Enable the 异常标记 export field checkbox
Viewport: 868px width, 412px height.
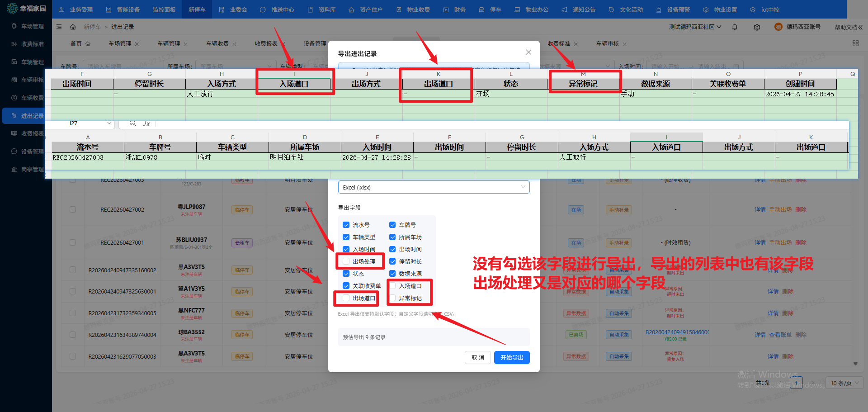coord(393,298)
